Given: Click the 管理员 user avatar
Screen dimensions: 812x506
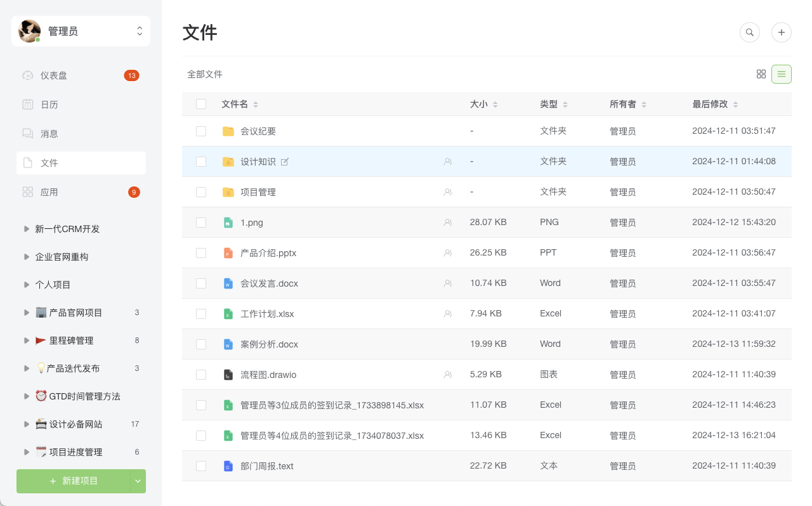Looking at the screenshot, I should point(29,31).
